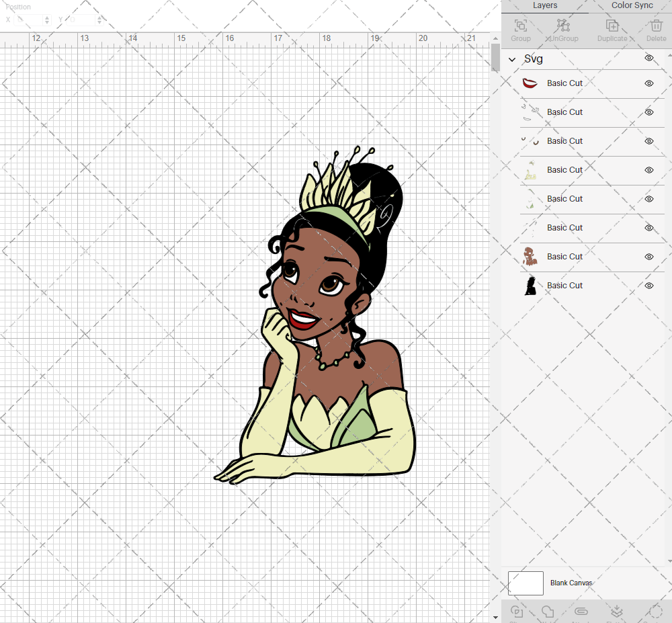The width and height of the screenshot is (672, 623).
Task: Select the black silhouette layer thumbnail
Action: [530, 286]
